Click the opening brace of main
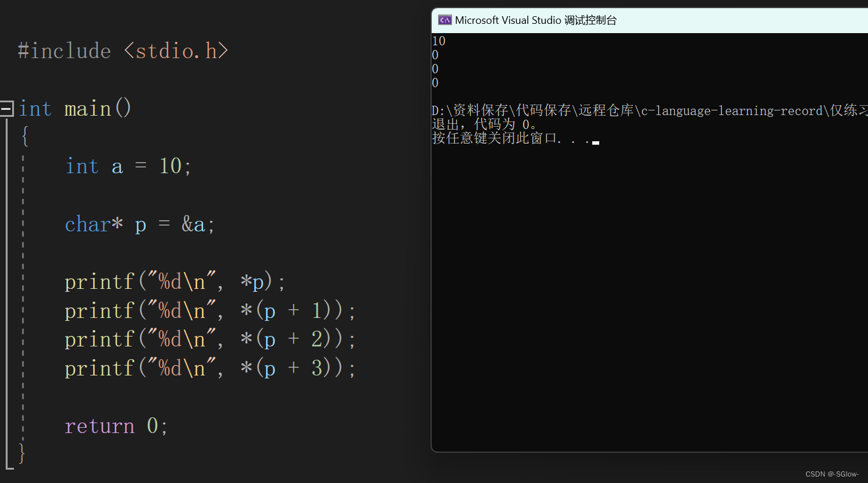 click(x=24, y=137)
